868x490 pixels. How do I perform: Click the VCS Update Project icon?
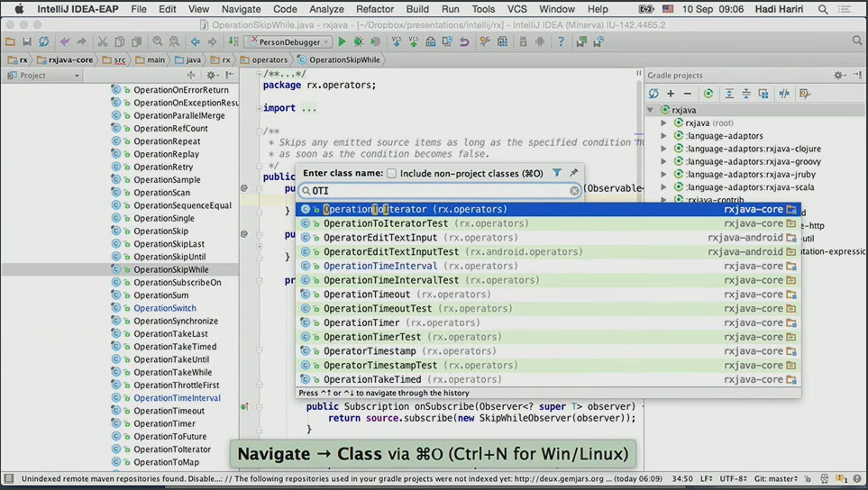point(397,41)
